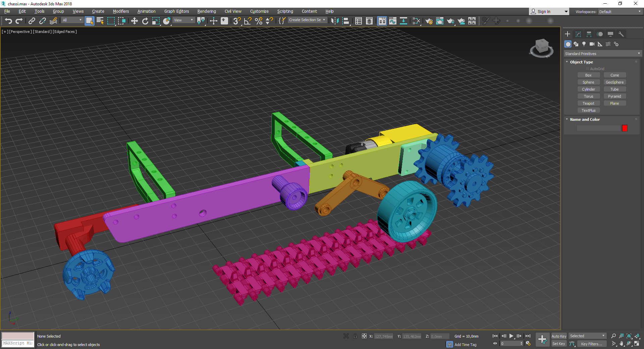The image size is (644, 349).
Task: Click the red object color swatch
Action: (x=625, y=128)
